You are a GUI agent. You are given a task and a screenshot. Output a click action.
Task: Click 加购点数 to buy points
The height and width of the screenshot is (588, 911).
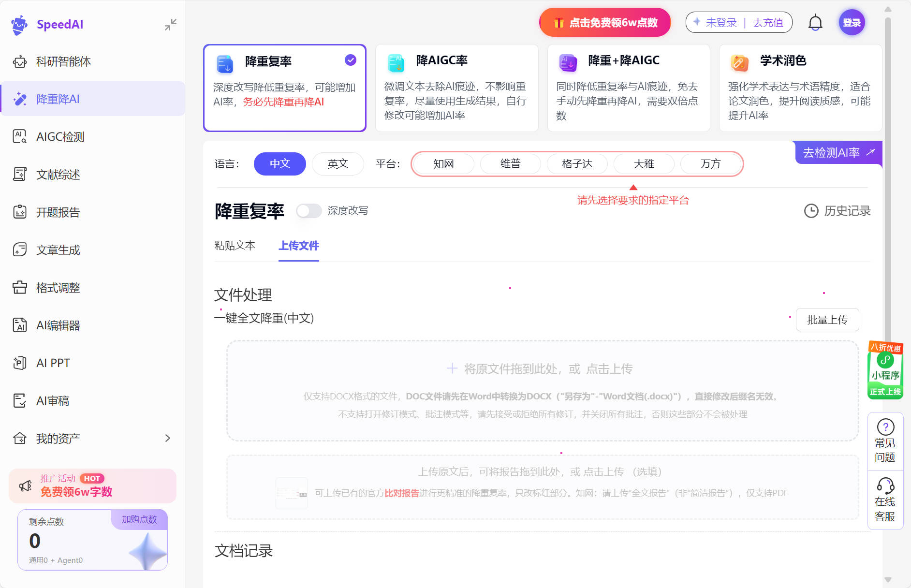139,519
